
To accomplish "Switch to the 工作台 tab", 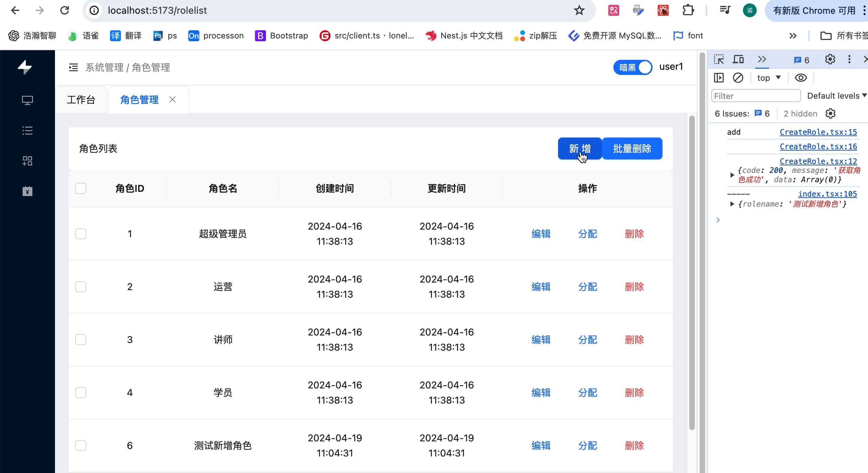I will 81,100.
